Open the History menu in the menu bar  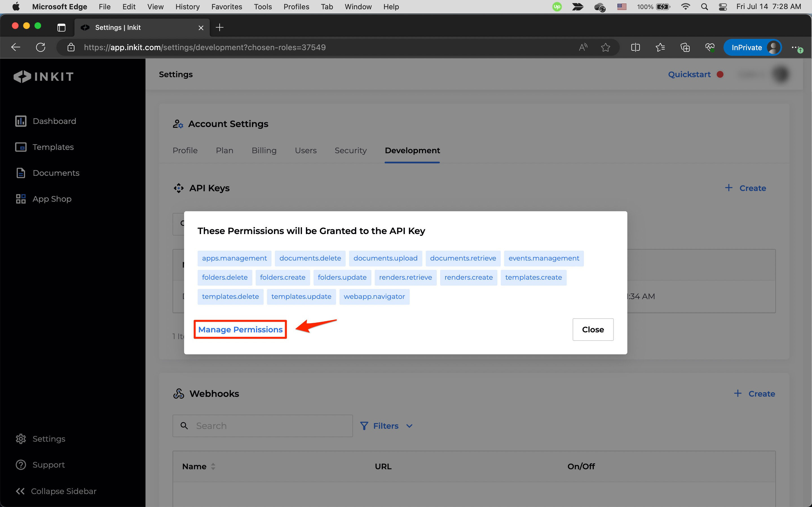pos(187,7)
